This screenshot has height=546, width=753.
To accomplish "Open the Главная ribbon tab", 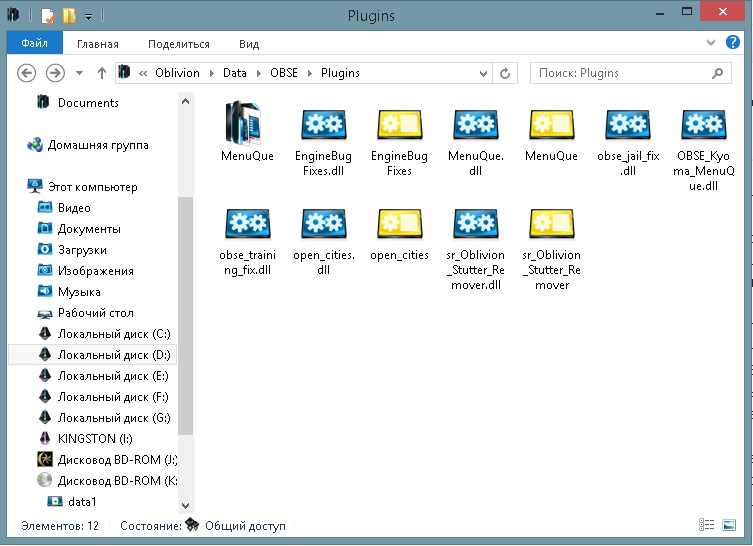I will click(97, 44).
